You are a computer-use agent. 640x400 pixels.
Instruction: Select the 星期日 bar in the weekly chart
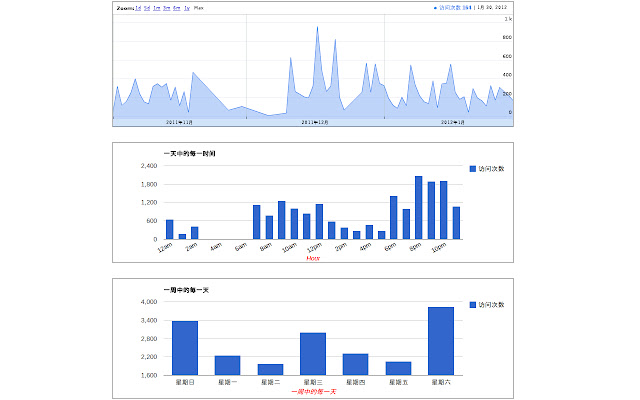(x=185, y=348)
